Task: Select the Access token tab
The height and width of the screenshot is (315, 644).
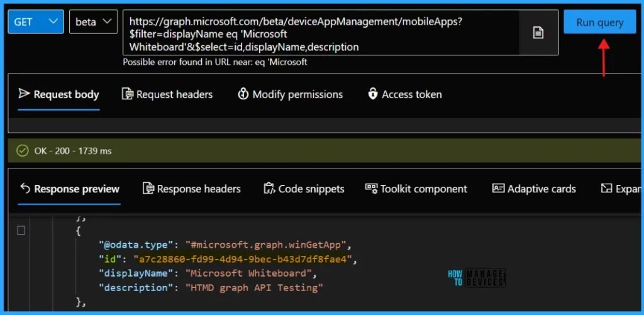Action: (405, 94)
